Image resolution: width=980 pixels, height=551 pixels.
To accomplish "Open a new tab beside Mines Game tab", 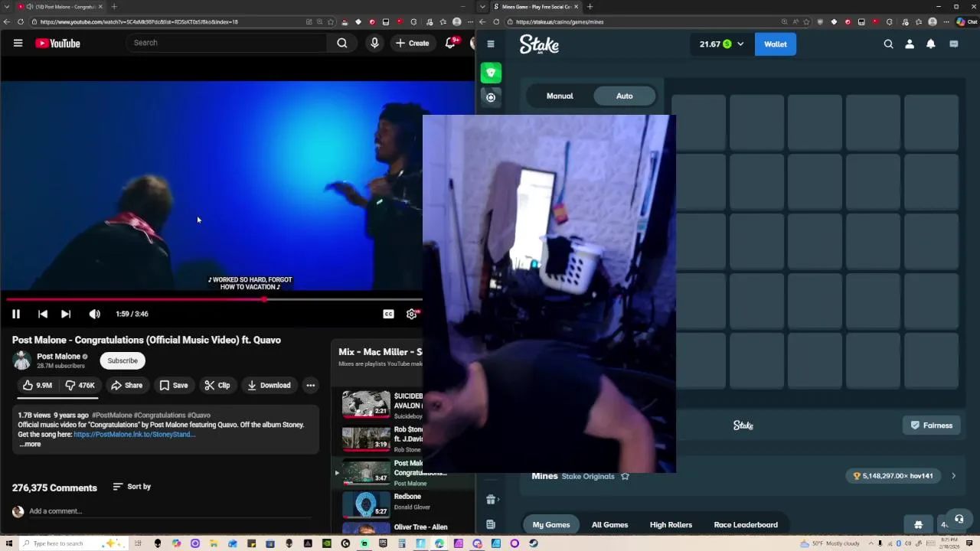I will tap(590, 7).
